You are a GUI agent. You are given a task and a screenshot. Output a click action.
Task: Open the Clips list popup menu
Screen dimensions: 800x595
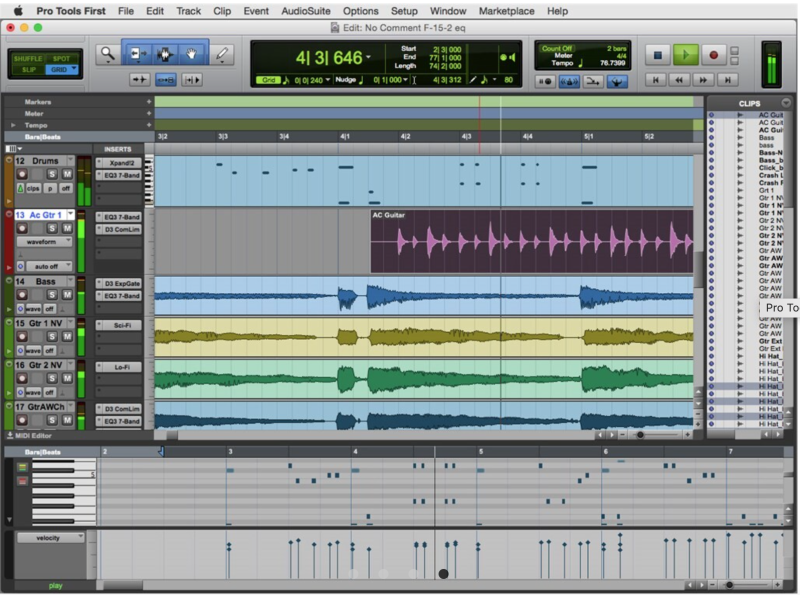click(x=786, y=103)
